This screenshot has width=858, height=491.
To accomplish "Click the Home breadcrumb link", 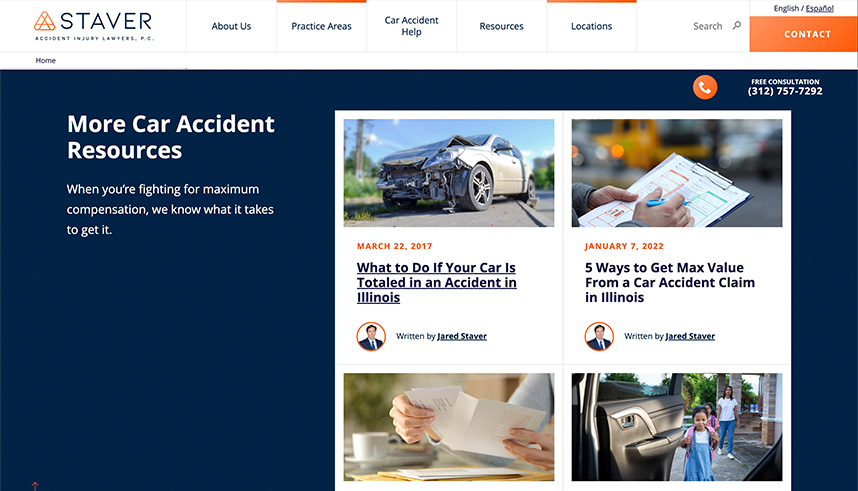I will 45,60.
